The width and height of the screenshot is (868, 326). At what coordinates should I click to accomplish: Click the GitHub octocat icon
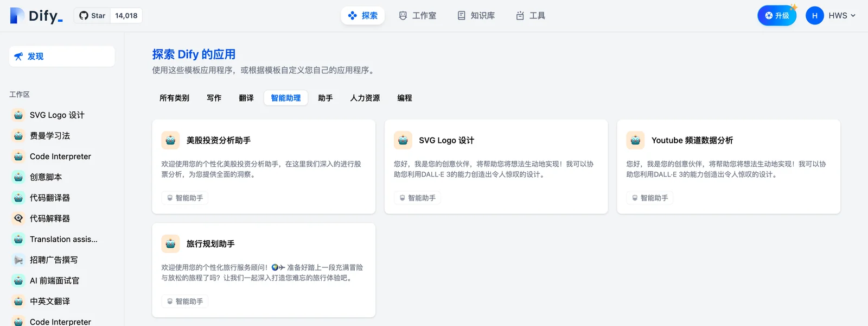click(84, 16)
